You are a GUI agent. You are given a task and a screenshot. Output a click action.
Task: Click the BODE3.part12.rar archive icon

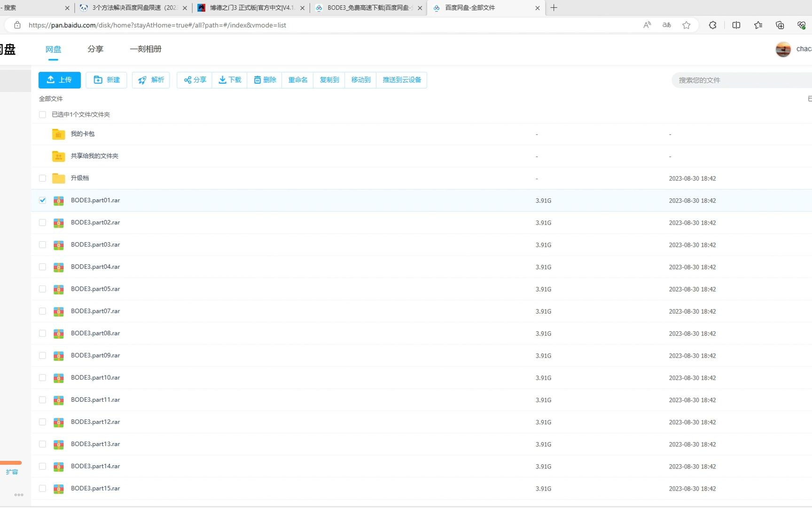click(58, 422)
